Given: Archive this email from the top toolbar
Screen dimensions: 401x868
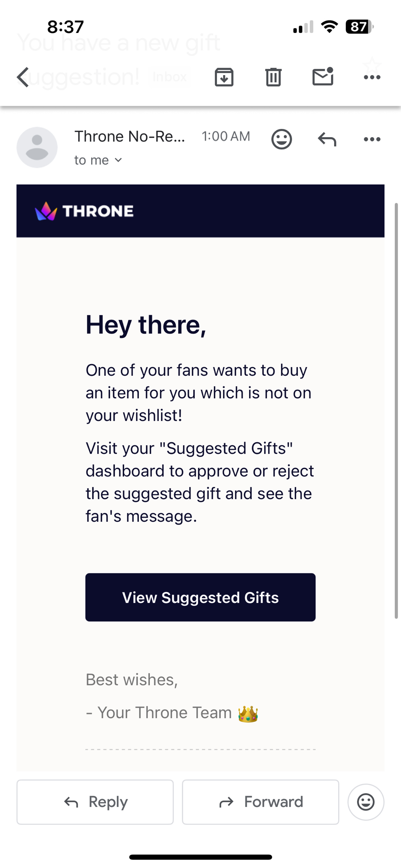Looking at the screenshot, I should (x=224, y=77).
